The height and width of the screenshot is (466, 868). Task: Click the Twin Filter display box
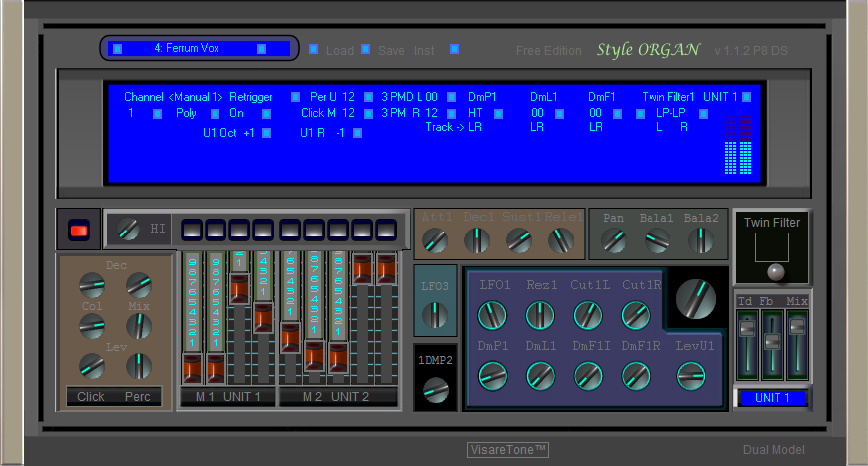click(x=771, y=247)
